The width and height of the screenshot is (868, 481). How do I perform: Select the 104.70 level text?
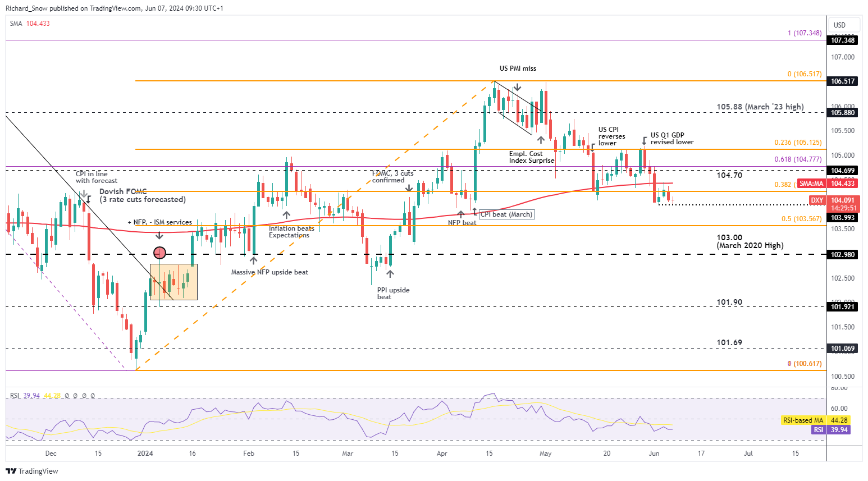[x=729, y=175]
